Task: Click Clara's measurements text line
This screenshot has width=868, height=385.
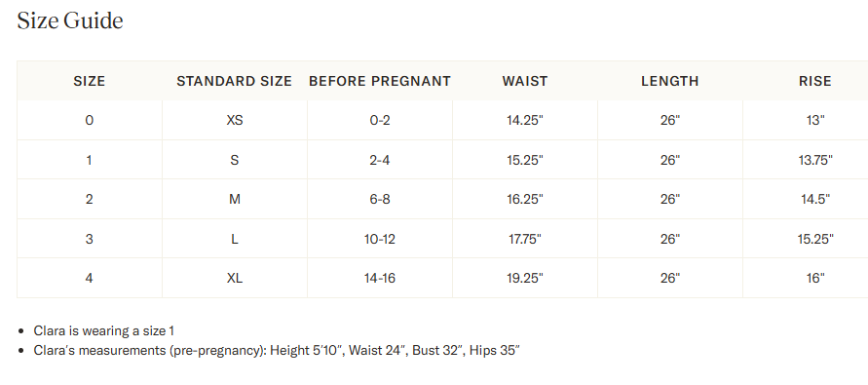Action: [277, 350]
